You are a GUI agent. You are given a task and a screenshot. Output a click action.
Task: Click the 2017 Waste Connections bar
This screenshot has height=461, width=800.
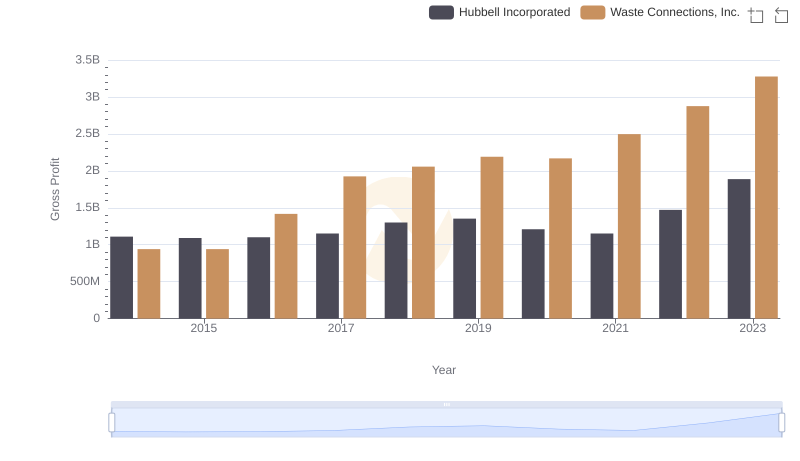coord(355,247)
